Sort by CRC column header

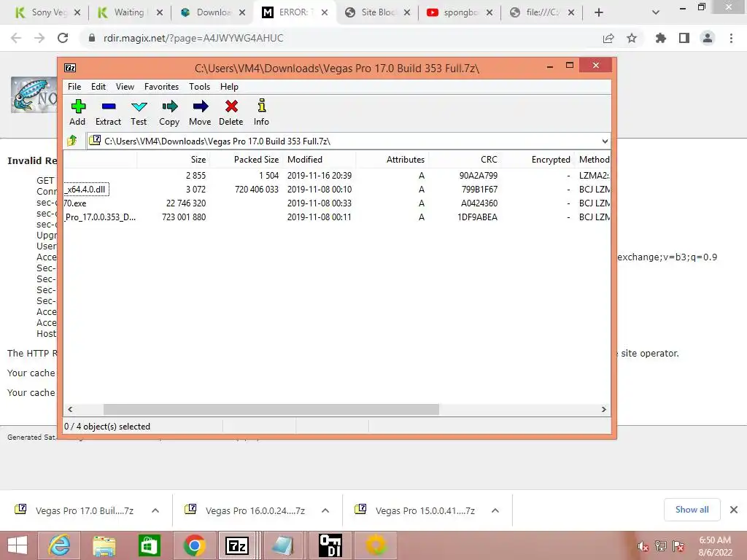click(465, 160)
